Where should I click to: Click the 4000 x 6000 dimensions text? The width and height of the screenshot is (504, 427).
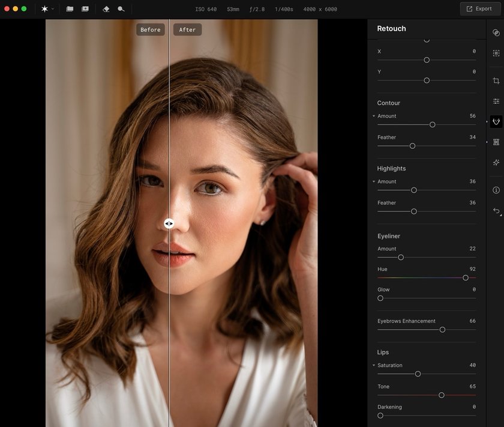[320, 10]
